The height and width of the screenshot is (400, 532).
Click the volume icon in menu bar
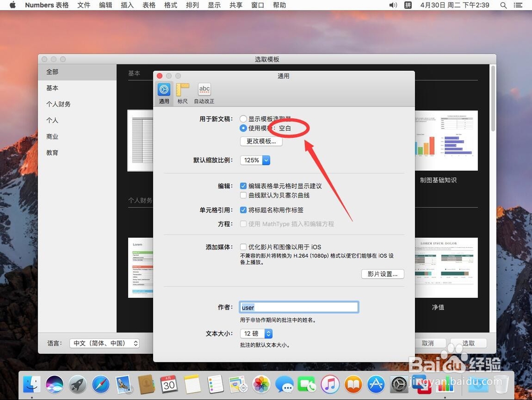[x=393, y=5]
